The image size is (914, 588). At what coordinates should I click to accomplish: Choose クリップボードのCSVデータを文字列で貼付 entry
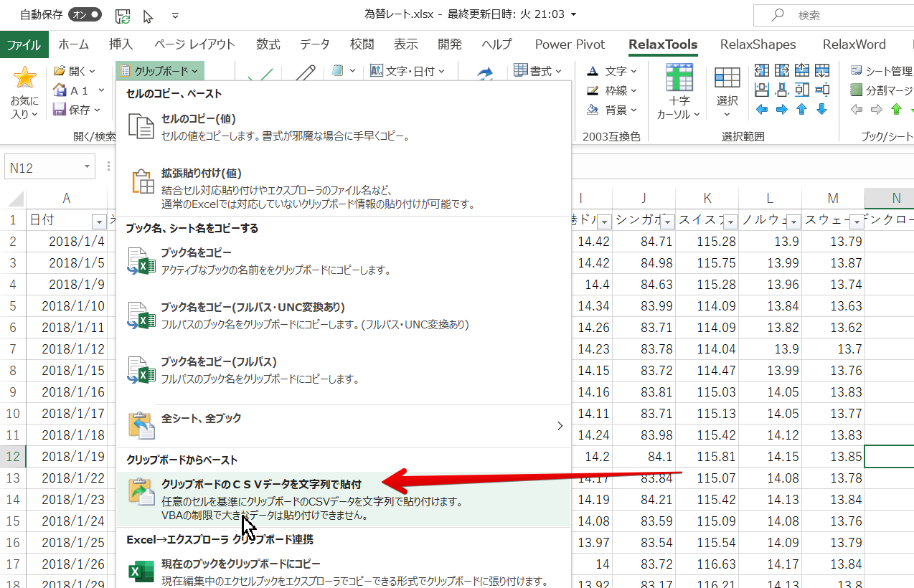[344, 498]
